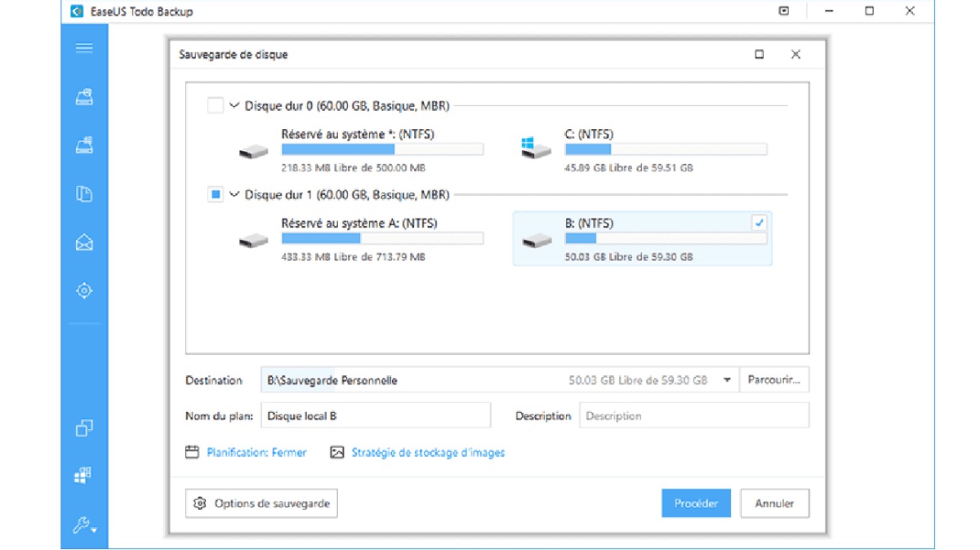This screenshot has width=980, height=550.
Task: Select the C: (NTFS) partition usage bar
Action: pyautogui.click(x=666, y=149)
